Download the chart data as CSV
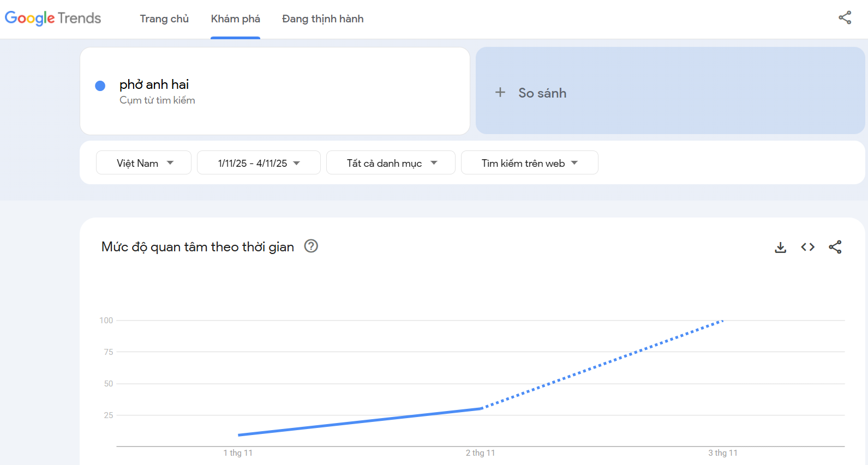The width and height of the screenshot is (868, 465). click(780, 247)
